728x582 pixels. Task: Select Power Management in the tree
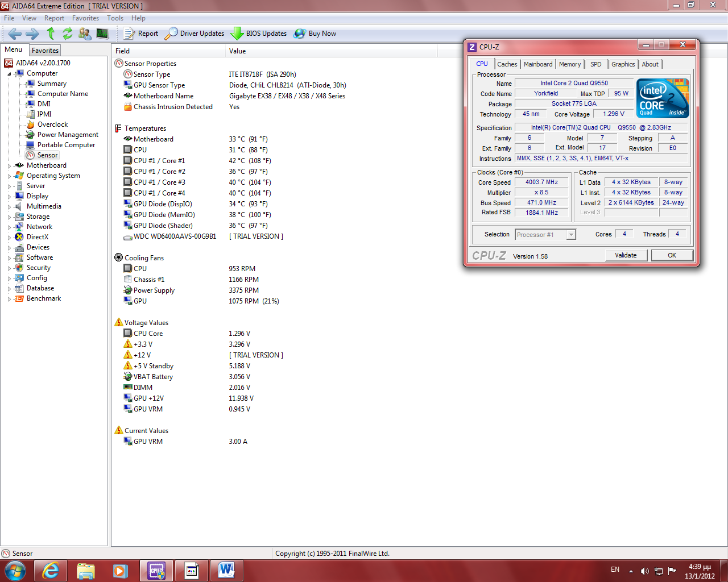click(x=68, y=135)
